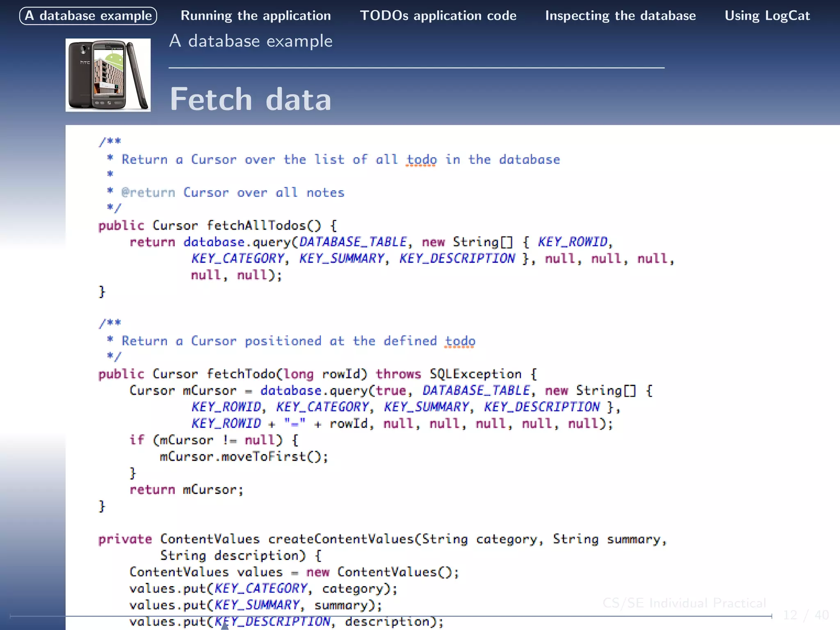Viewport: 840px width, 630px height.
Task: Open the 'Using LogCat' section
Action: tap(767, 16)
